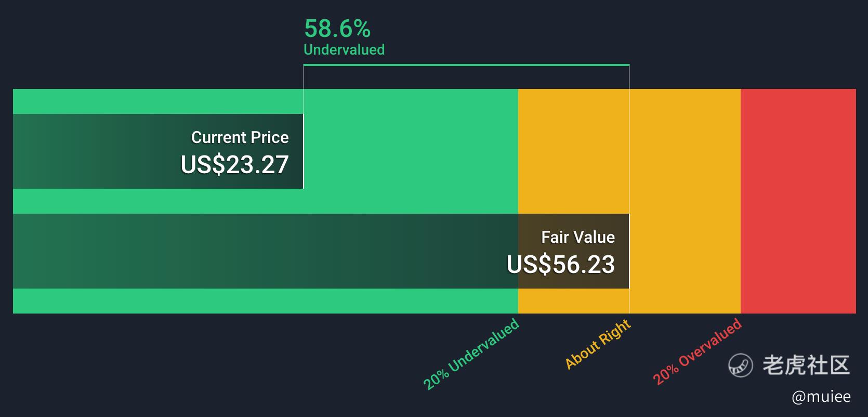
Task: Click the About Right axis label
Action: [x=598, y=344]
